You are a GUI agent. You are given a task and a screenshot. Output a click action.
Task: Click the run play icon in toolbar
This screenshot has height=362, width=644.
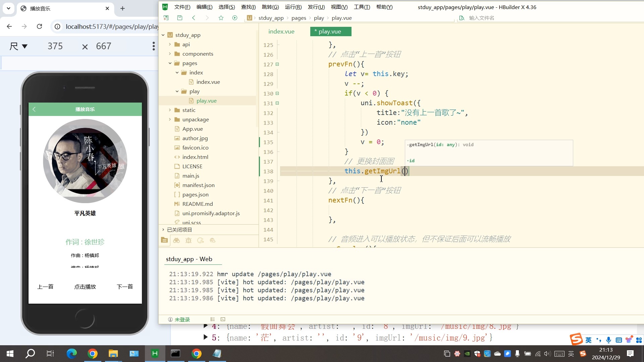pos(235,18)
